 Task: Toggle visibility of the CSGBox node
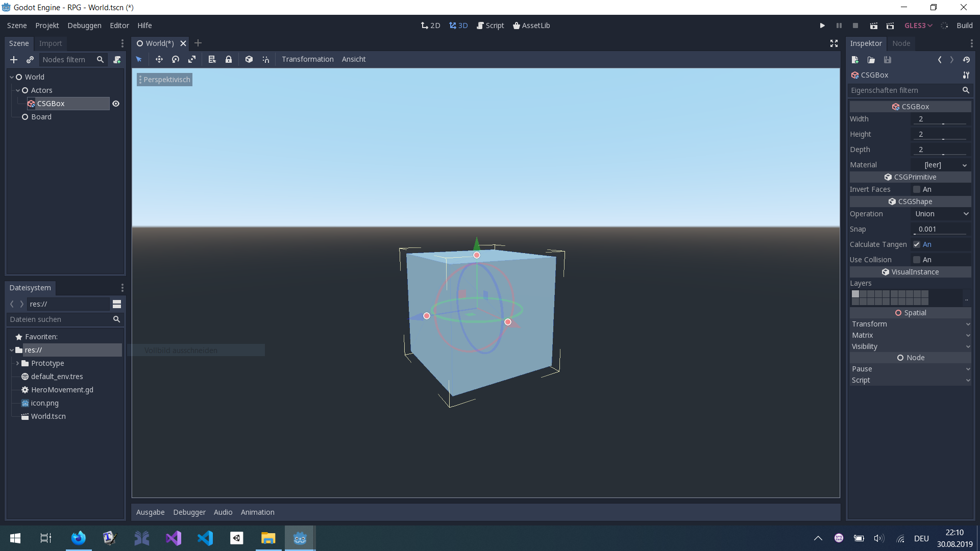(x=116, y=104)
